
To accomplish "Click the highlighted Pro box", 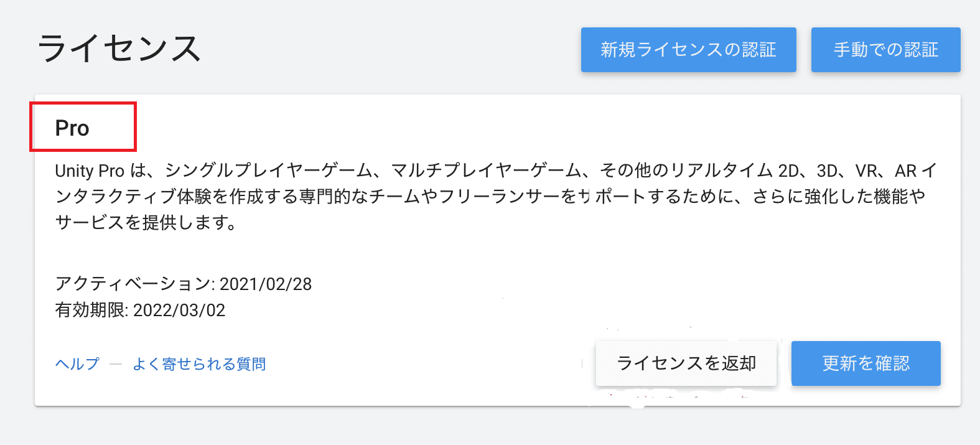I will point(83,126).
